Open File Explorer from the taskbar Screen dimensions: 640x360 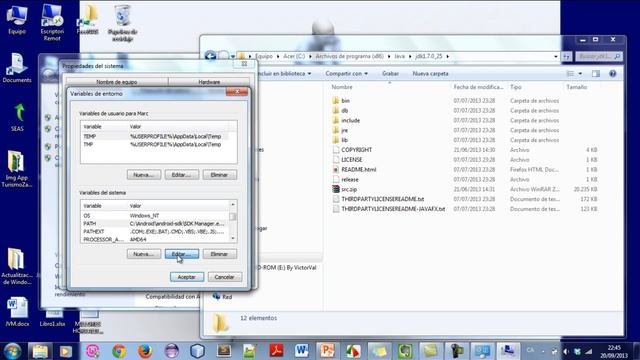(40, 351)
